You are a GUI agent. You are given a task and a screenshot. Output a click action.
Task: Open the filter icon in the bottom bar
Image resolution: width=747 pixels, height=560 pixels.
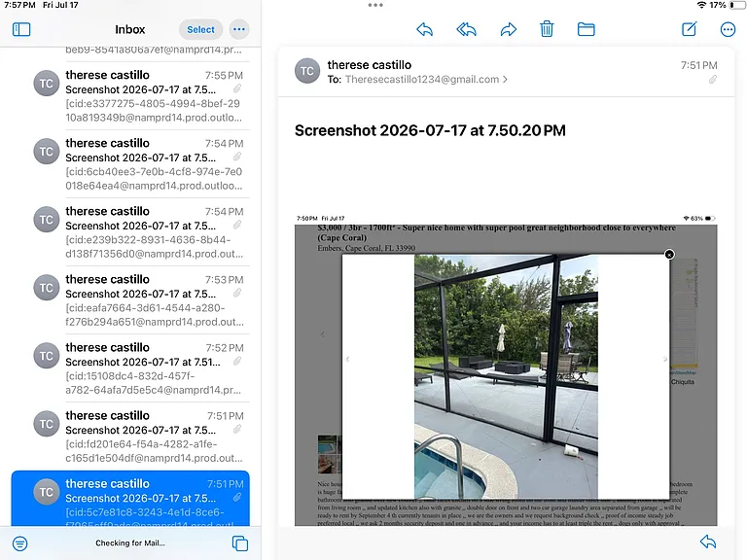click(x=20, y=543)
